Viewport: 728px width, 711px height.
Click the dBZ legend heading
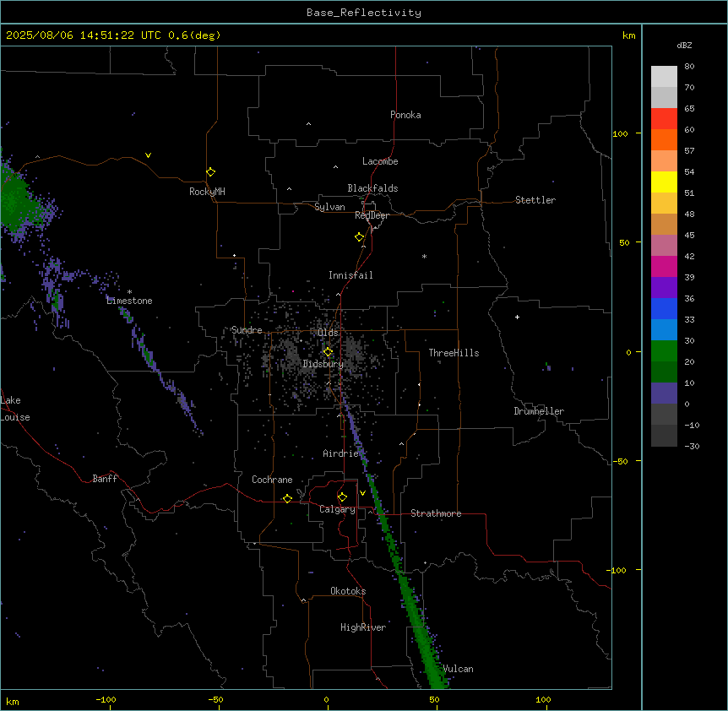tap(684, 45)
